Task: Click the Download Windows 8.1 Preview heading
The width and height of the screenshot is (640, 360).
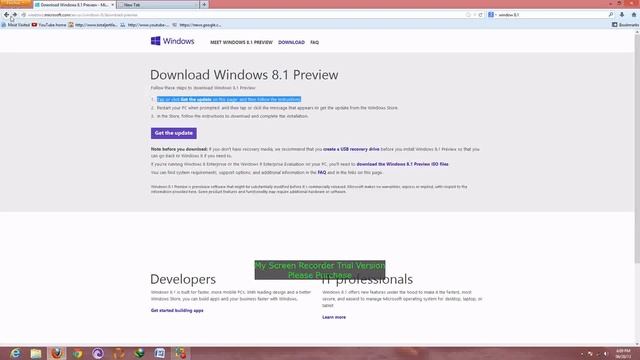Action: [x=244, y=75]
